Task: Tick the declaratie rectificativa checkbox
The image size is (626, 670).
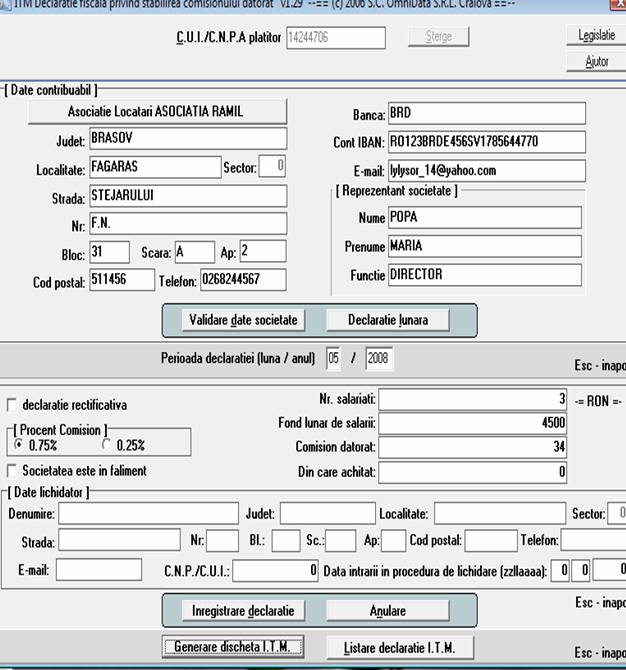Action: pyautogui.click(x=12, y=405)
